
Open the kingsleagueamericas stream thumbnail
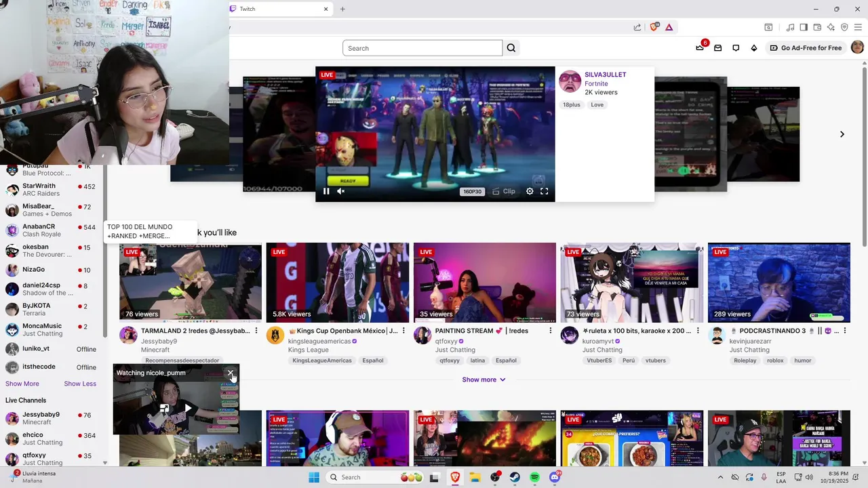coord(338,282)
